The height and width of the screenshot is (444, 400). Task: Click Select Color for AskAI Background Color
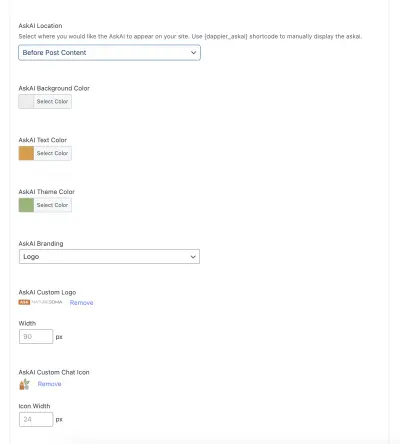point(52,102)
